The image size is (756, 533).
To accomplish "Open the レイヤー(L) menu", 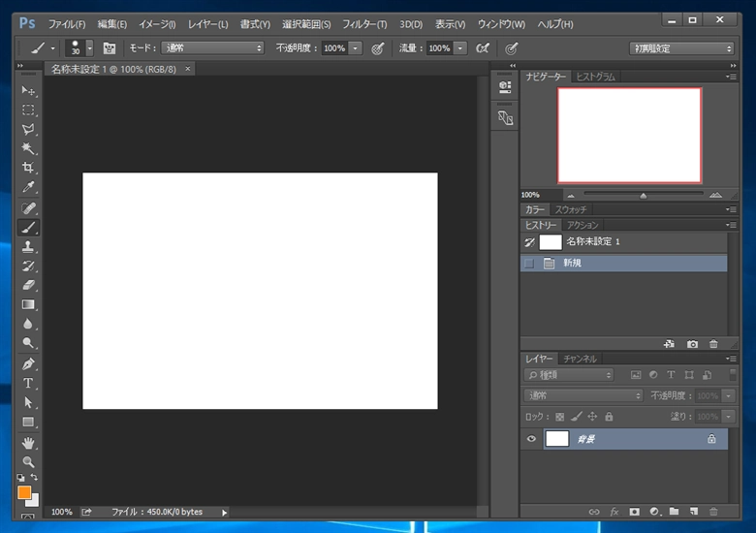I will pos(207,24).
